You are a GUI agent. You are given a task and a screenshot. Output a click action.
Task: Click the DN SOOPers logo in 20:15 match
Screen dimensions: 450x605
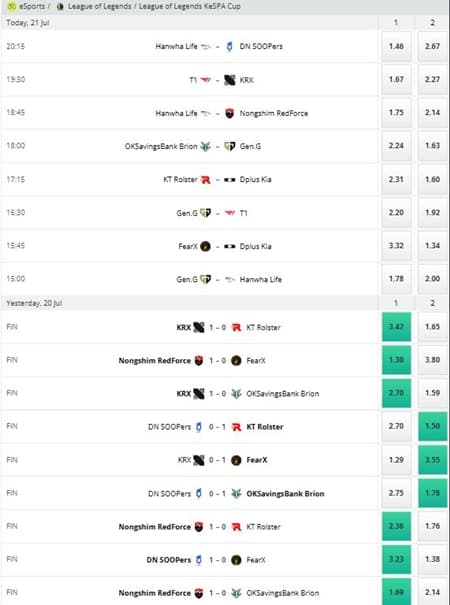click(x=230, y=47)
